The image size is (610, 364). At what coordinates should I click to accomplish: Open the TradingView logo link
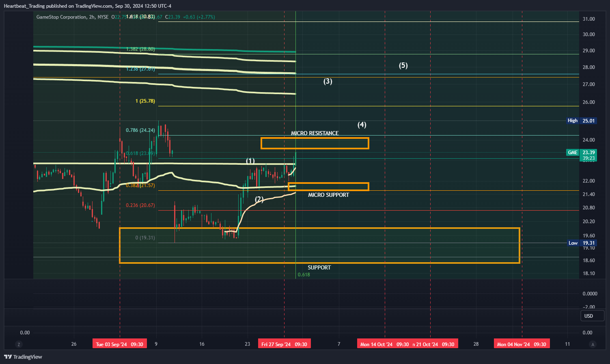pyautogui.click(x=23, y=357)
